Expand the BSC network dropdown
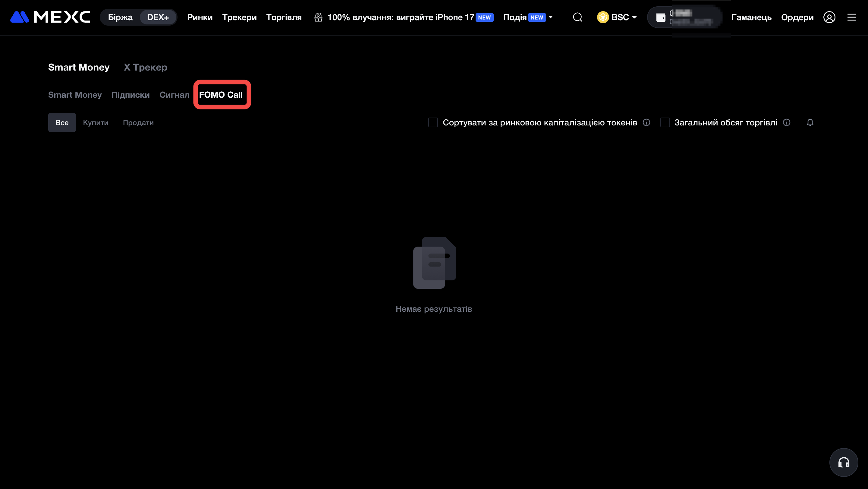 pyautogui.click(x=617, y=17)
